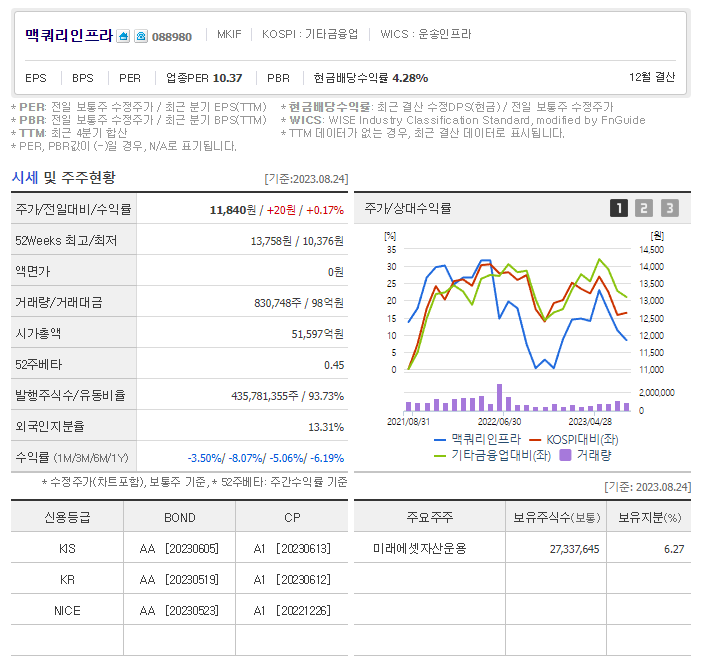This screenshot has height=656, width=704.
Task: Click the red KOSPI대비(좌) legend entry
Action: (x=574, y=439)
